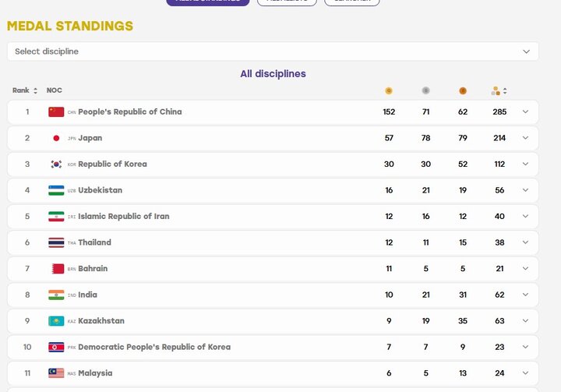Select the highlighted Medal Standings tab
561x392 pixels.
point(208,2)
